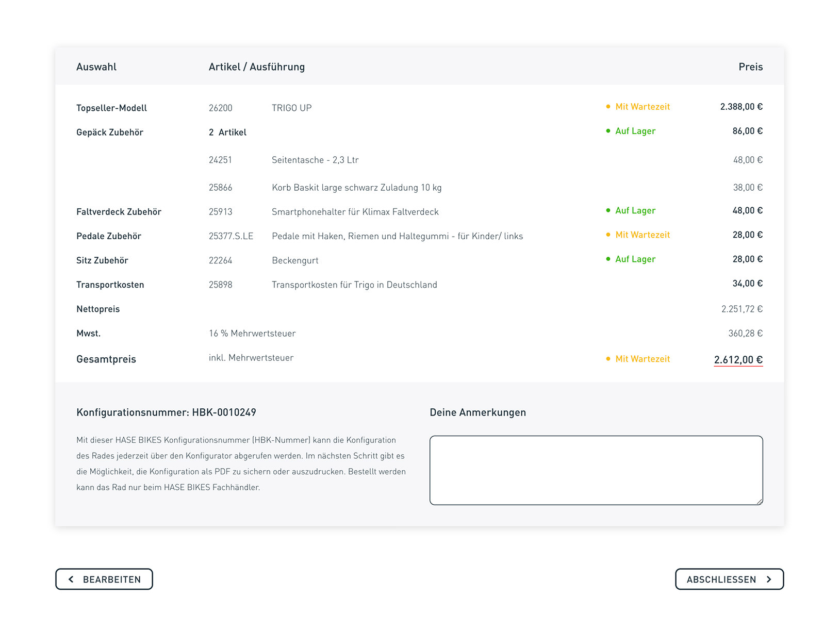The width and height of the screenshot is (840, 630).
Task: Click the Preis column header
Action: (x=751, y=67)
